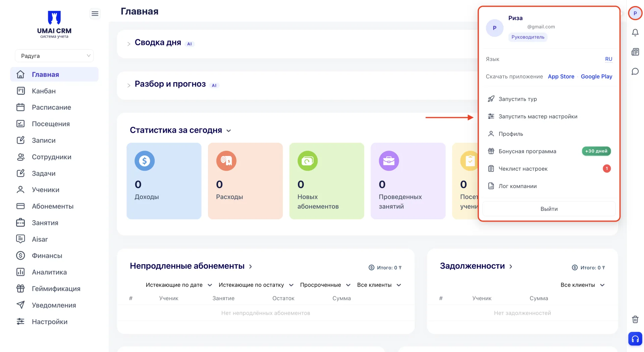
Task: Open Истекающие по дате filter dropdown
Action: coord(179,285)
